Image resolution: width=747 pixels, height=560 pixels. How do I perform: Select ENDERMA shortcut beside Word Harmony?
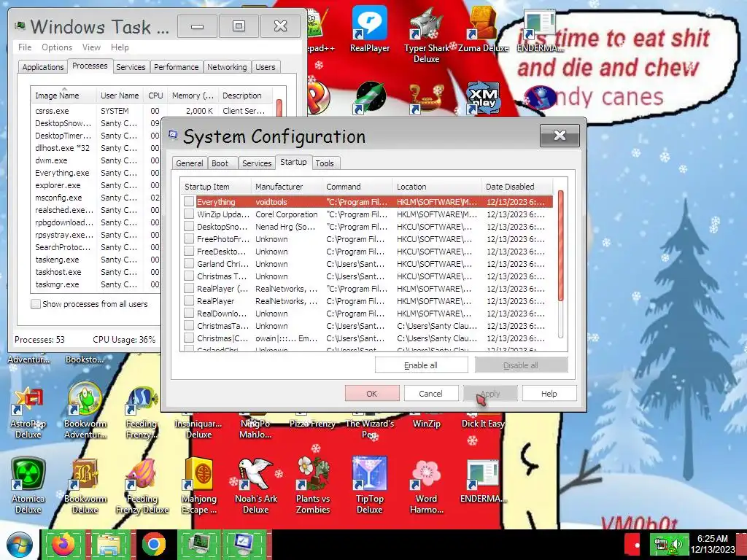[483, 481]
